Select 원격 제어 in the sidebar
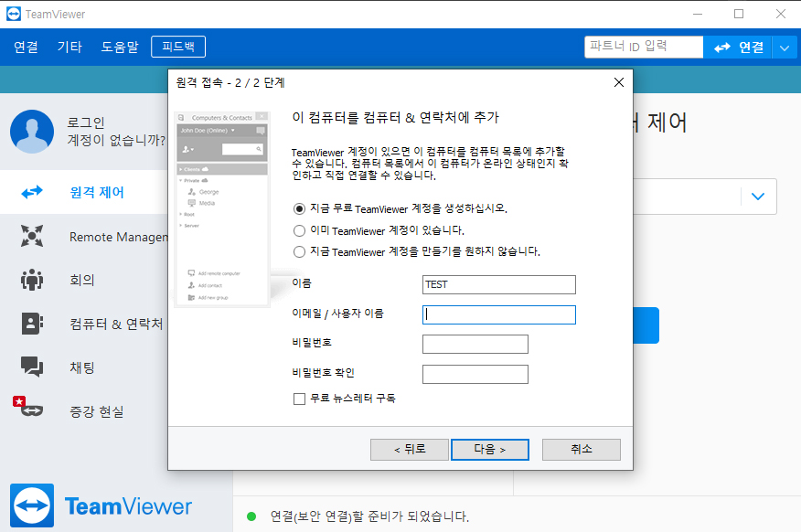The image size is (801, 532). 84,193
